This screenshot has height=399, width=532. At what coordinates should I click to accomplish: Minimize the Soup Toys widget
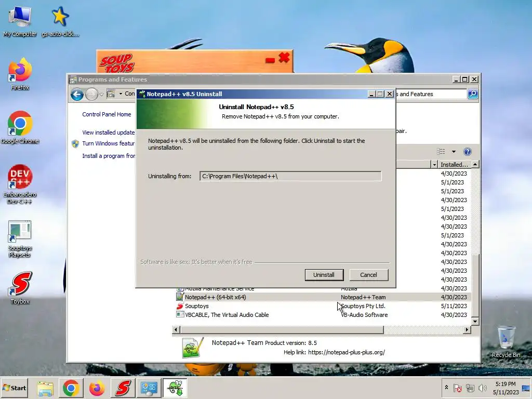click(x=270, y=60)
